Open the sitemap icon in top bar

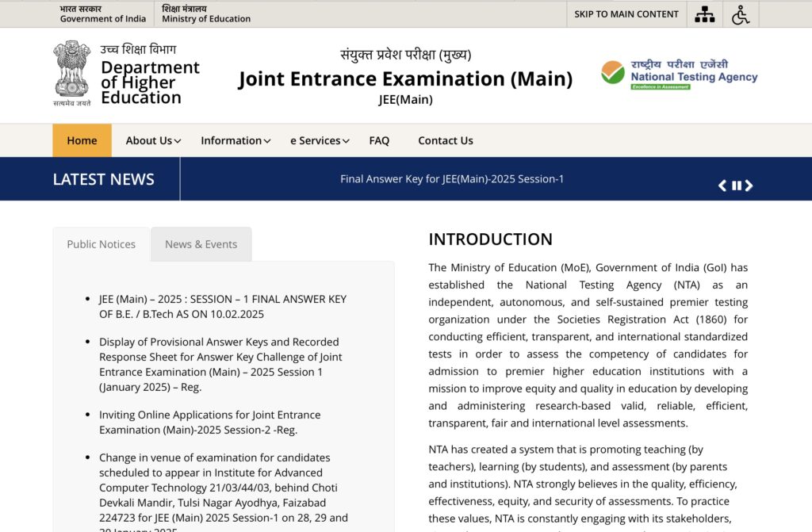point(704,14)
